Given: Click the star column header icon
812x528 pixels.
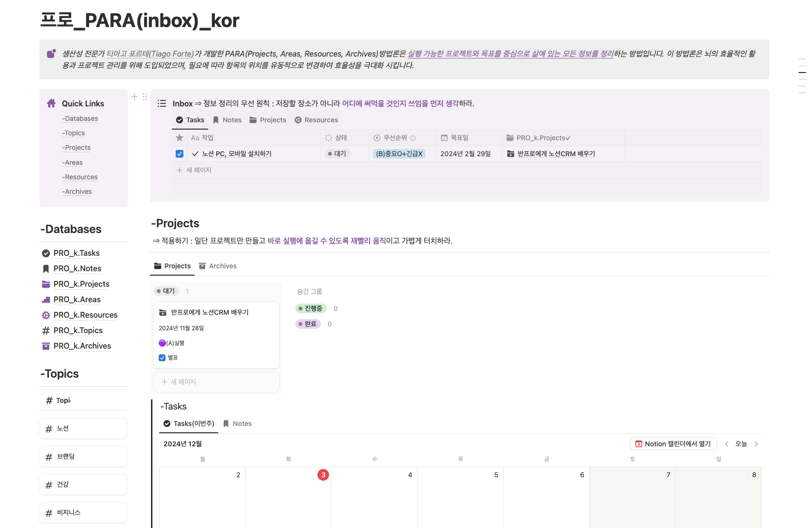Looking at the screenshot, I should click(180, 138).
